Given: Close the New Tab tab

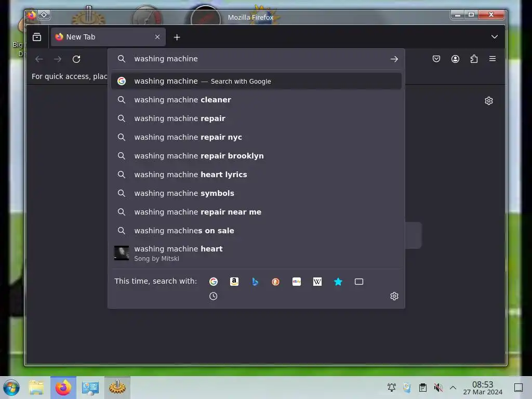Looking at the screenshot, I should point(157,37).
